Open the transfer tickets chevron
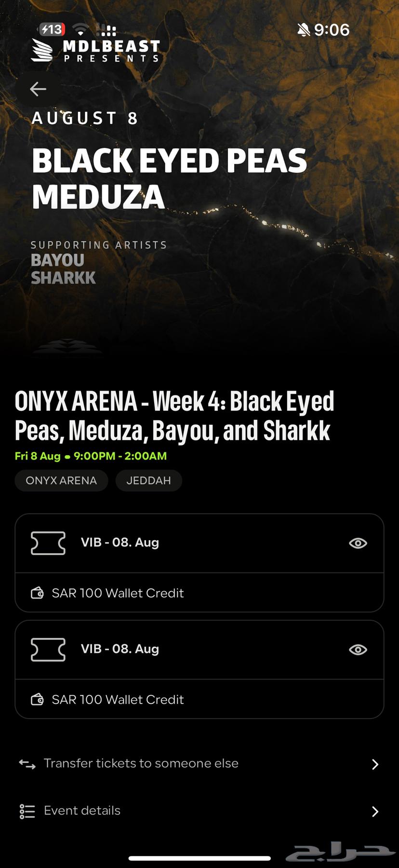The image size is (399, 868). coord(375,764)
